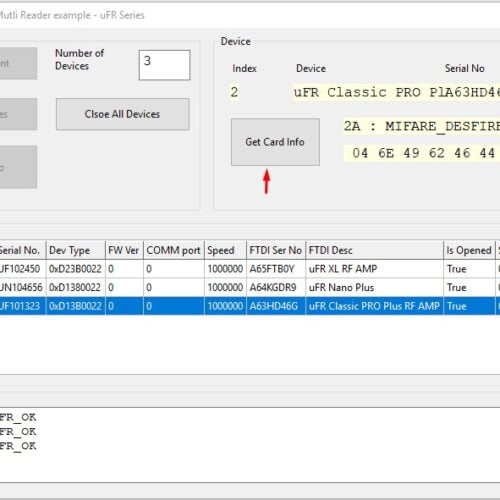
Task: Sort by Speed column header
Action: pos(226,250)
